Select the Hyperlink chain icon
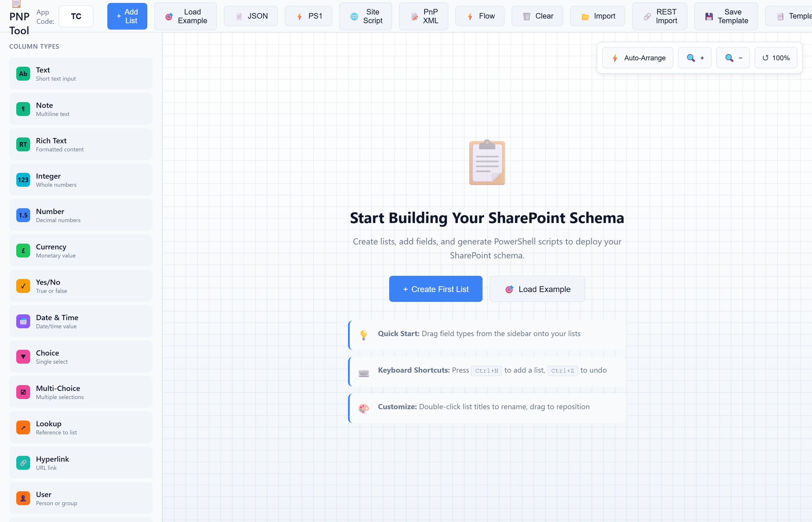Image resolution: width=812 pixels, height=522 pixels. pyautogui.click(x=23, y=463)
